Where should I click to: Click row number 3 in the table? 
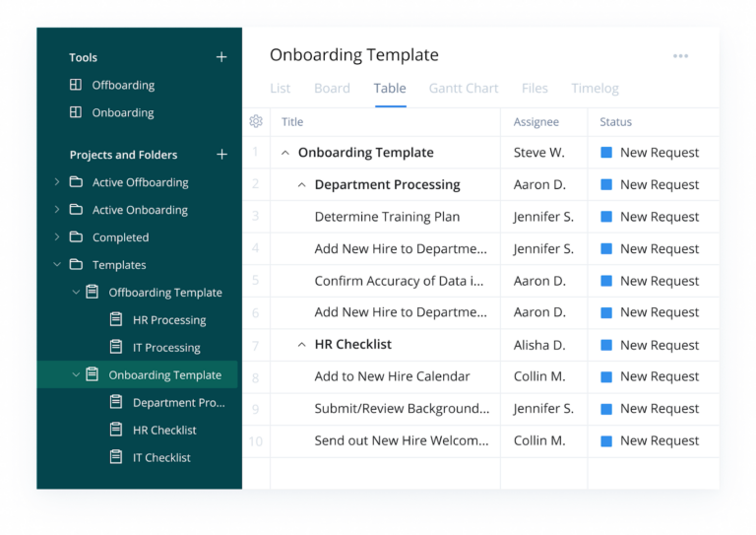point(256,216)
